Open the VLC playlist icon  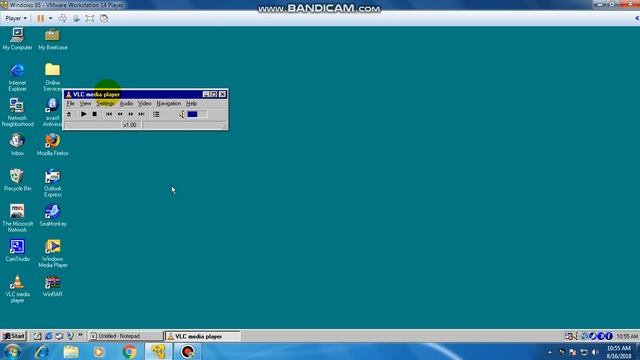tap(156, 114)
